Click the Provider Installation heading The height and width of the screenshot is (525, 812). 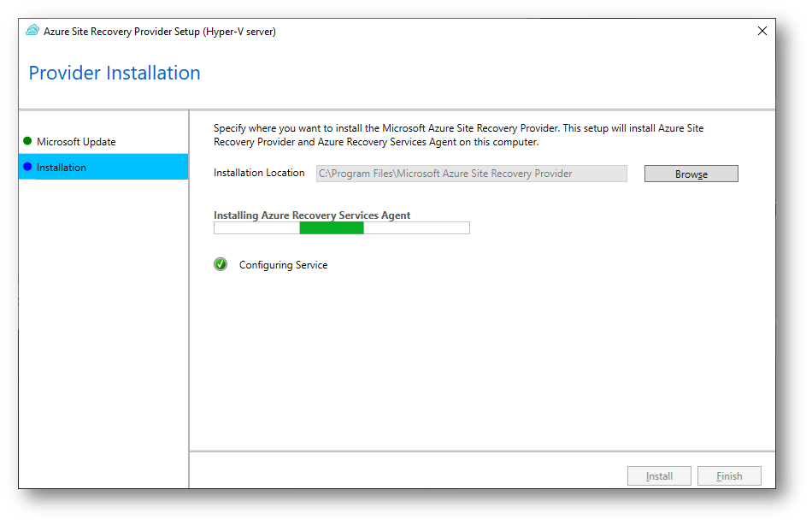point(115,73)
